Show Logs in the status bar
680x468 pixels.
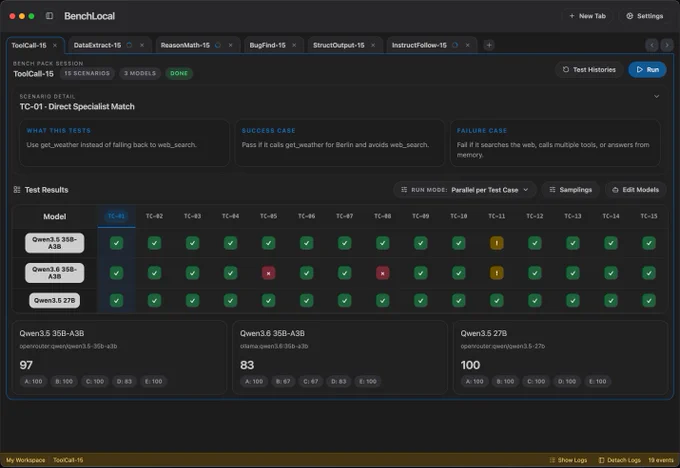(568, 460)
